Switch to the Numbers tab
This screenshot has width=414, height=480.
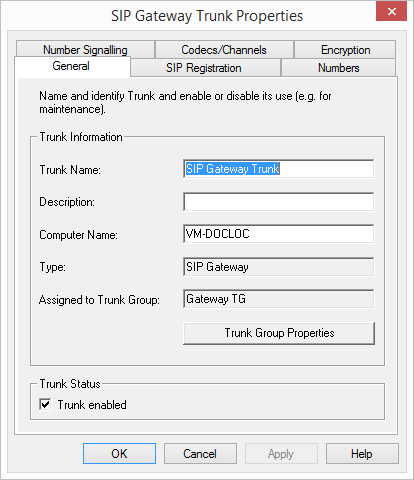click(x=338, y=68)
